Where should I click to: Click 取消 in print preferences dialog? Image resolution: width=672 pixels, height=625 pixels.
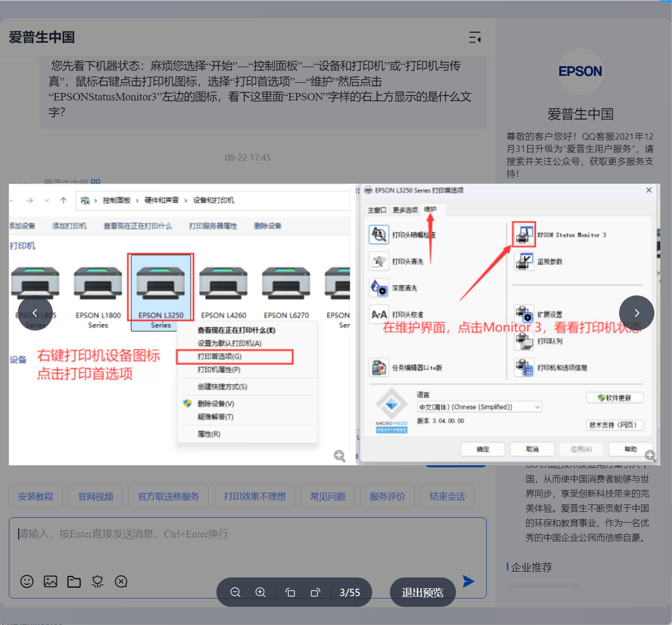[x=532, y=449]
